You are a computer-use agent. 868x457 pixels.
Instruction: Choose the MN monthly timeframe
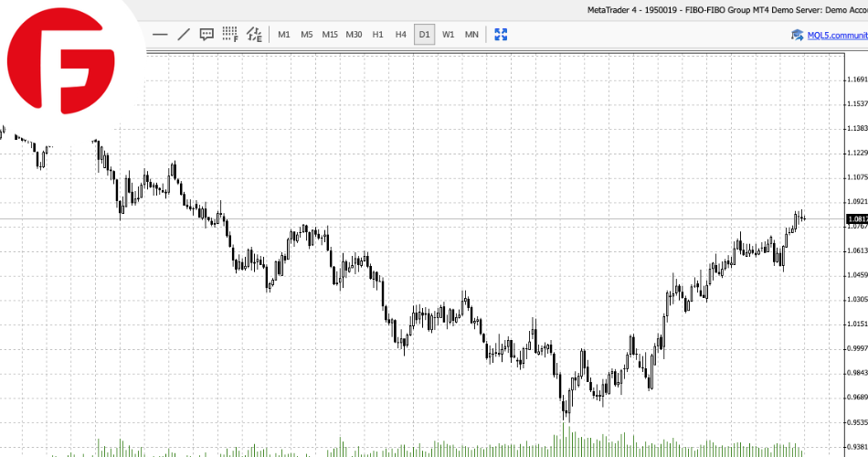(x=471, y=35)
